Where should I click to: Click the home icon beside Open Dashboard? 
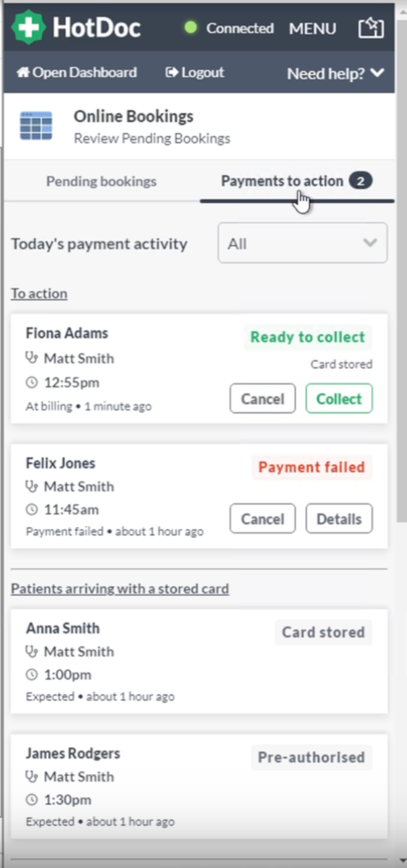[23, 72]
